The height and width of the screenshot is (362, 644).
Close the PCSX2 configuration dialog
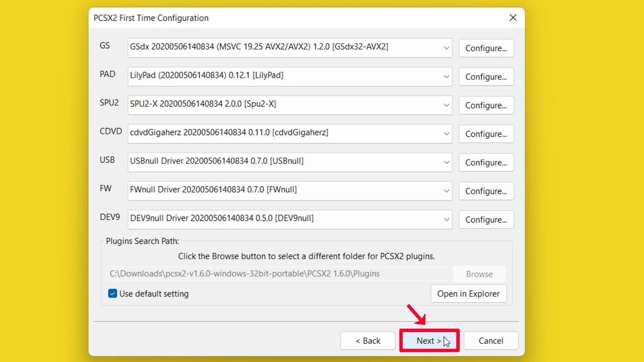click(513, 18)
